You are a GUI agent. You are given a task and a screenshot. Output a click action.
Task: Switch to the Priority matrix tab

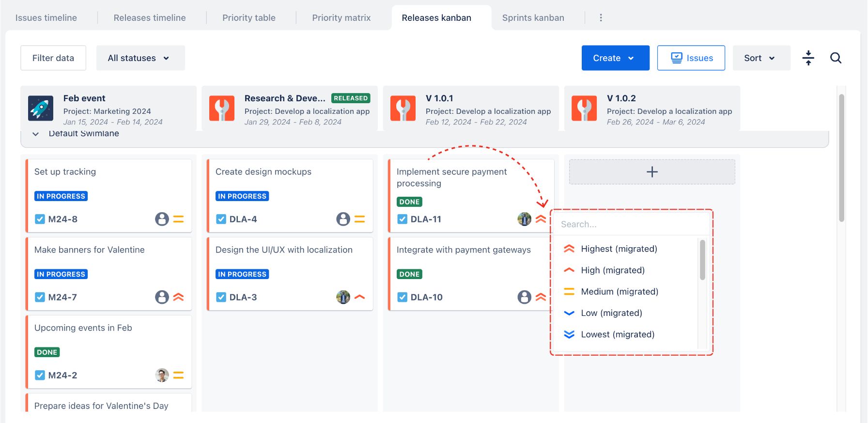coord(341,18)
